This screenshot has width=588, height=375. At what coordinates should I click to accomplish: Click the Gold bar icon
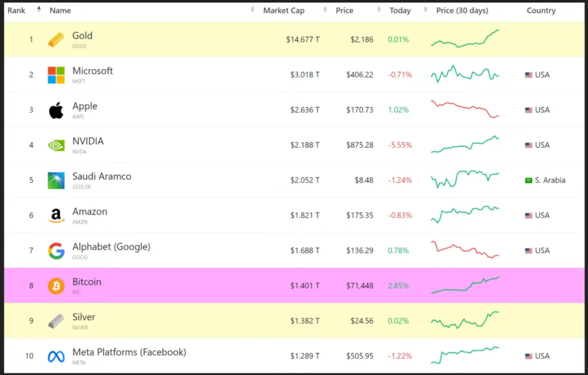pyautogui.click(x=56, y=40)
